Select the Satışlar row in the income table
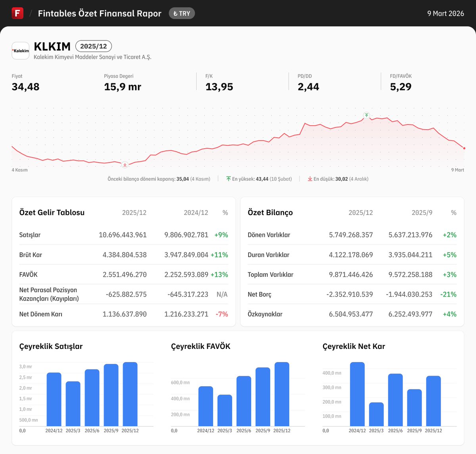 point(30,235)
